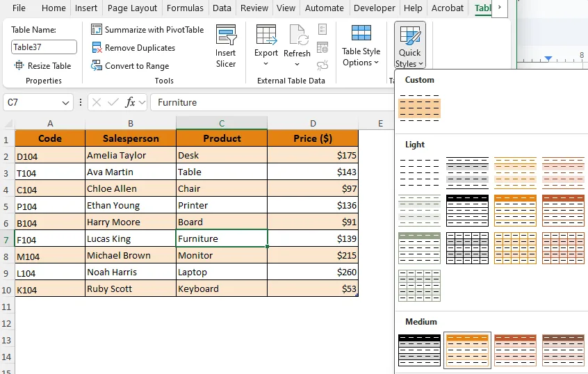Select the green-gray header Light style
The image size is (588, 374).
(x=419, y=248)
